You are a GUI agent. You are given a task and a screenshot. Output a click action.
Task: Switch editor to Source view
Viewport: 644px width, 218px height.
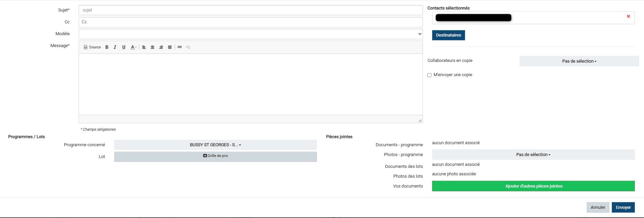(x=92, y=47)
